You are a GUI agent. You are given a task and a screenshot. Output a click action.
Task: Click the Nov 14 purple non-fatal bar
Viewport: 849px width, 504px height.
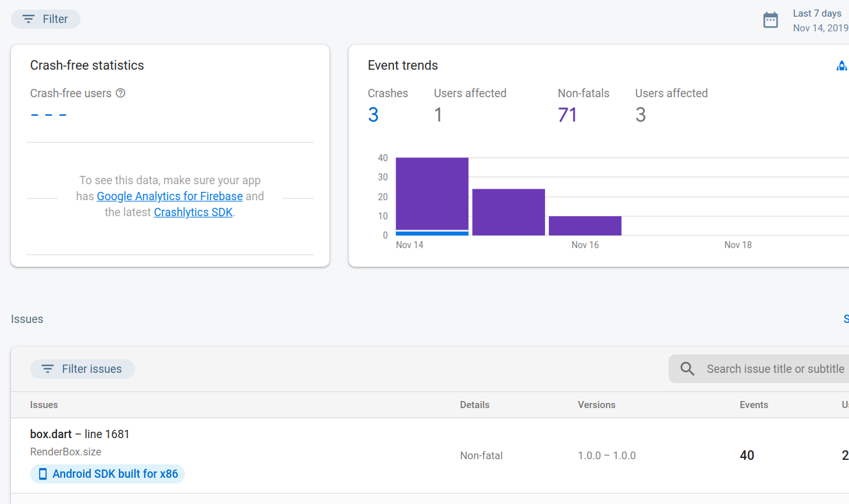pyautogui.click(x=432, y=194)
